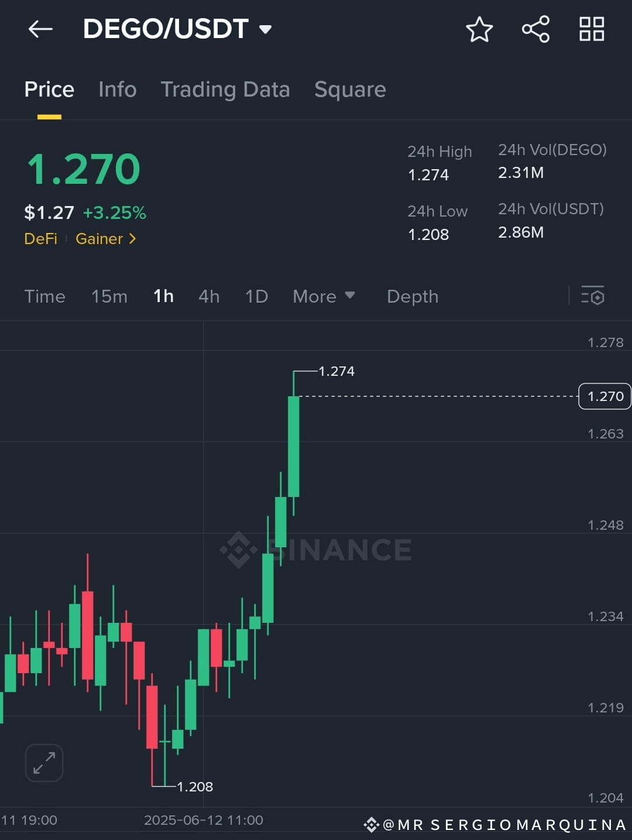The image size is (632, 840).
Task: Open the share icon for DEGO/USDT
Action: [x=535, y=29]
